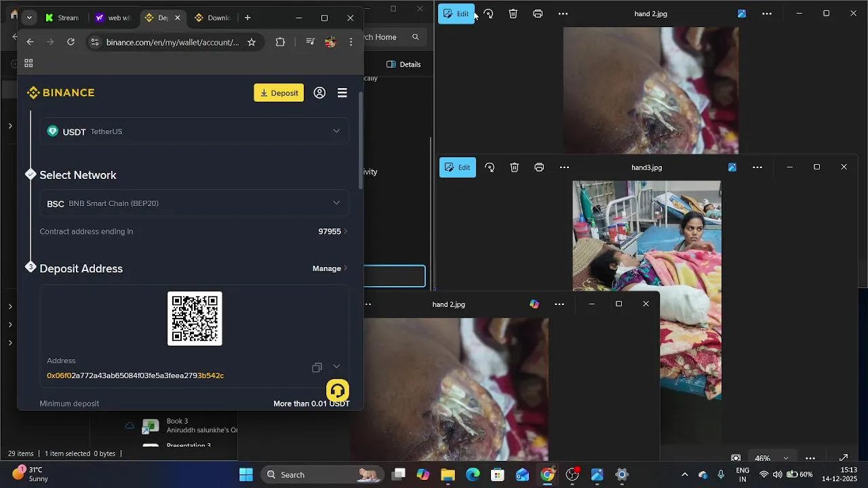Click Binance logo
This screenshot has width=868, height=488.
point(60,93)
